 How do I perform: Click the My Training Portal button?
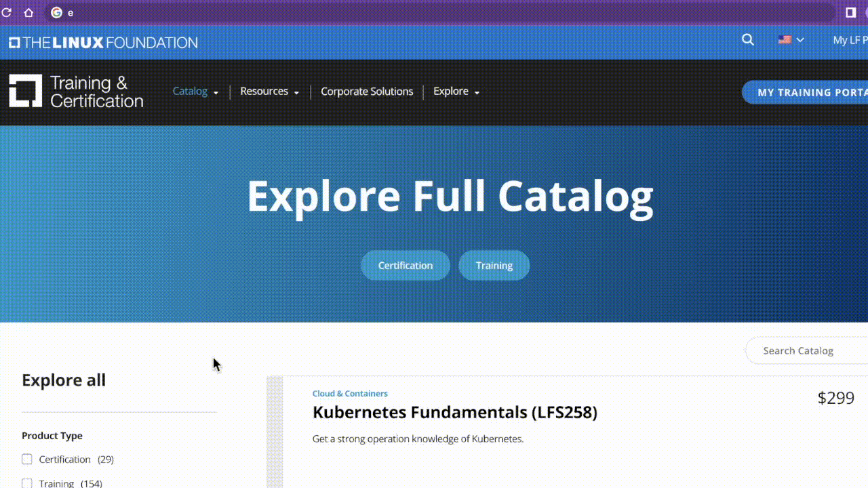pos(805,92)
